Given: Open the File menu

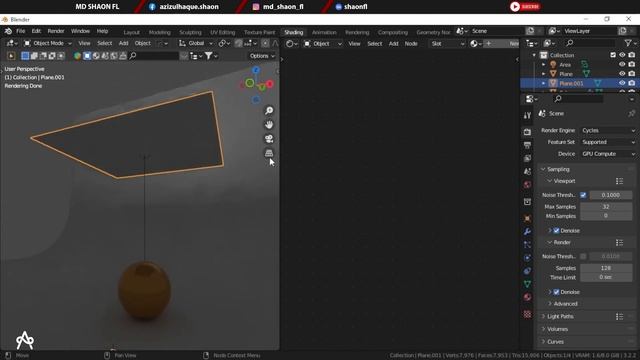Looking at the screenshot, I should (20, 31).
